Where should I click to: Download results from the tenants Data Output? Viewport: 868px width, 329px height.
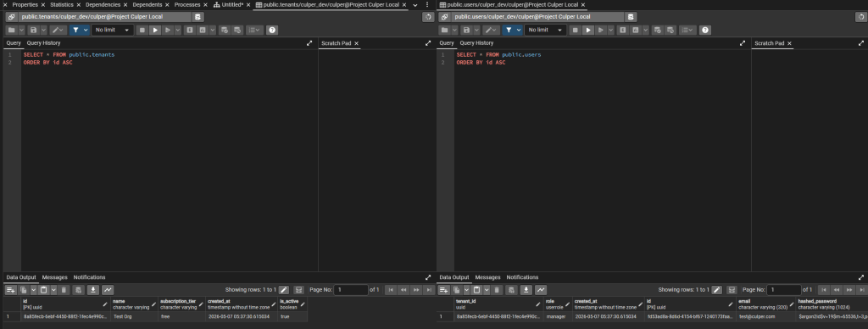click(93, 290)
